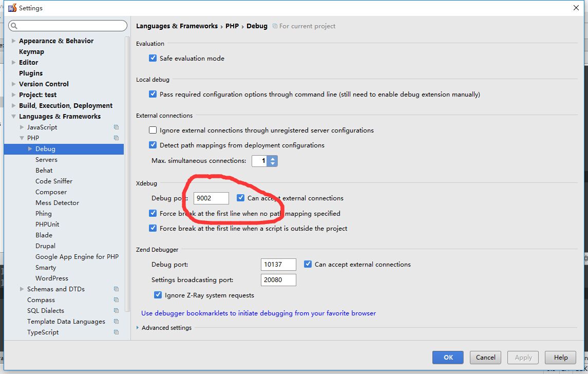Click the Apply button
Image resolution: width=588 pixels, height=374 pixels.
pos(523,358)
